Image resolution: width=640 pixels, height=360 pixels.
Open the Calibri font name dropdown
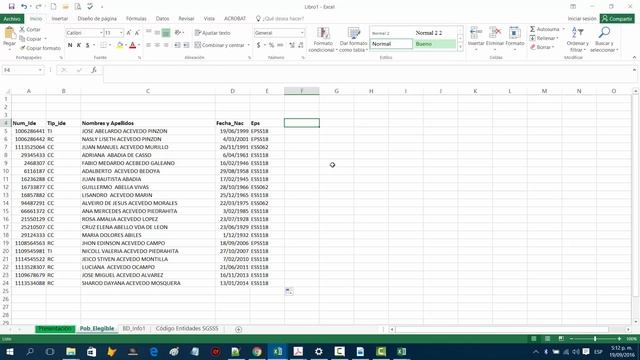click(101, 33)
